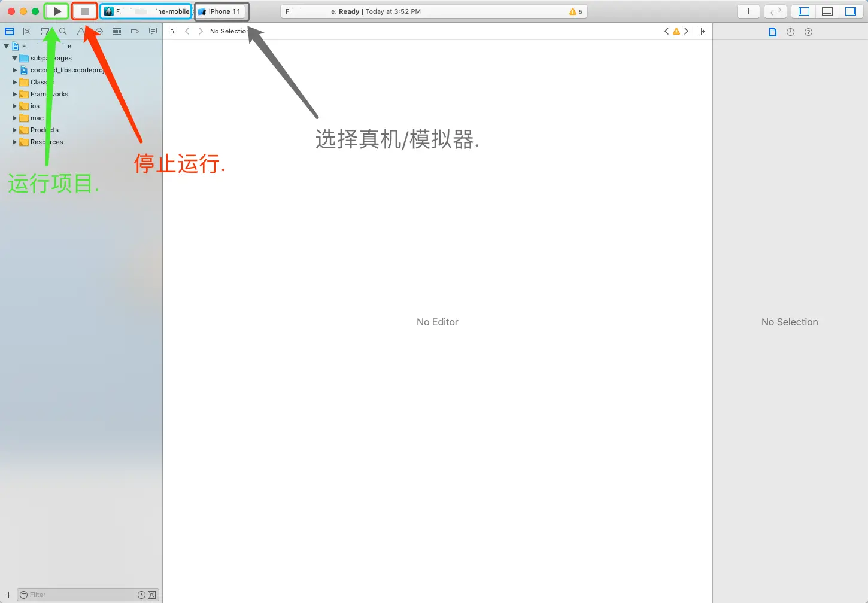Expand the Classes folder
The width and height of the screenshot is (868, 603).
15,82
